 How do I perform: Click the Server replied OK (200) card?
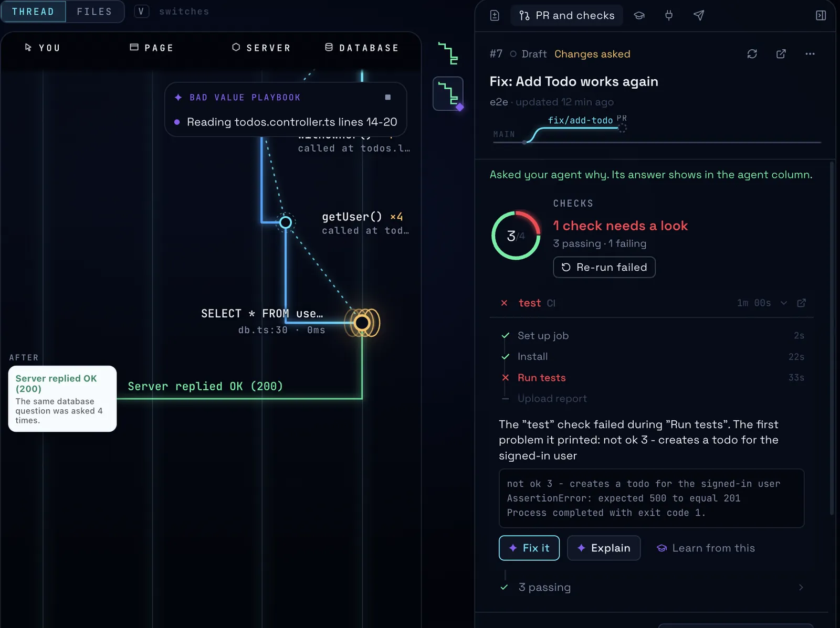pos(62,399)
